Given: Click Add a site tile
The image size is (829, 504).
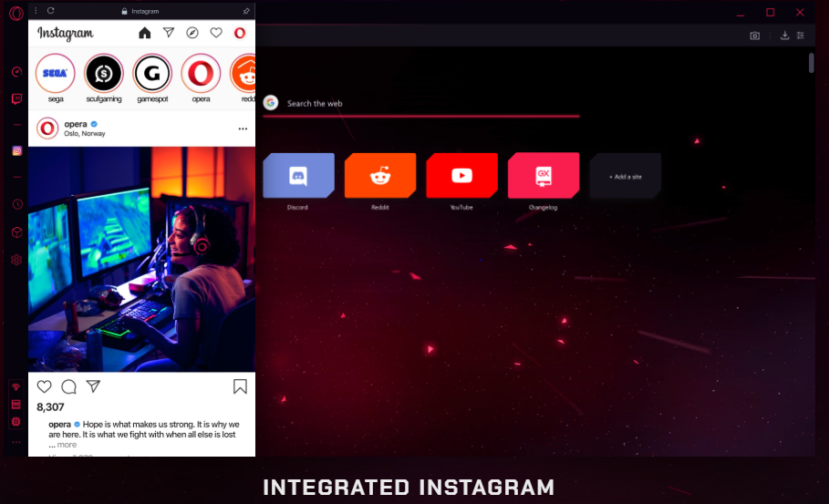Looking at the screenshot, I should (626, 176).
